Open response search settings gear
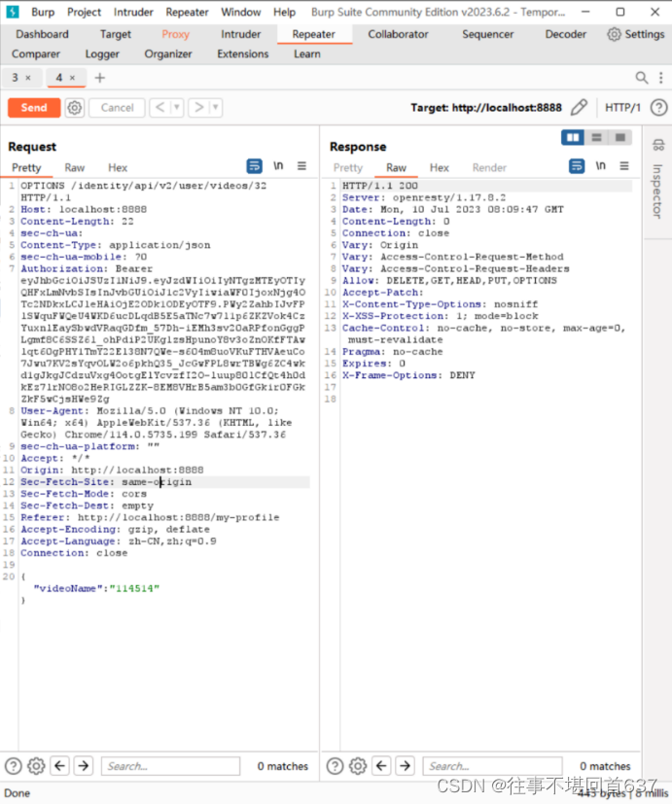The width and height of the screenshot is (672, 804). 358,766
